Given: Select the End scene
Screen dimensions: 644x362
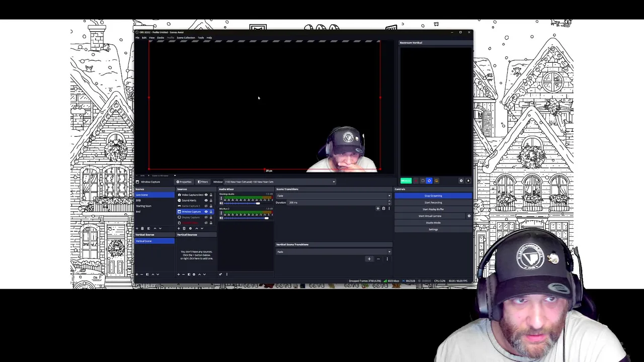Looking at the screenshot, I should [154, 212].
